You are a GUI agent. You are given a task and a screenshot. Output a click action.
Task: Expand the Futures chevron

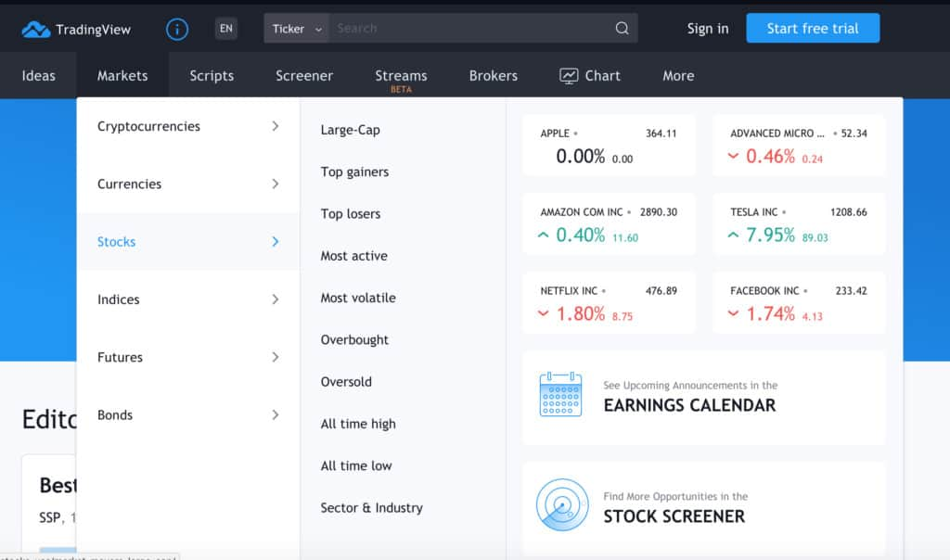(275, 357)
